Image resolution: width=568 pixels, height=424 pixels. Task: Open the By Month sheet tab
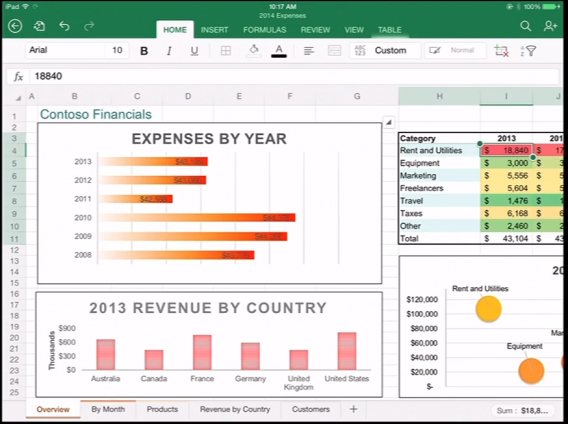click(108, 410)
